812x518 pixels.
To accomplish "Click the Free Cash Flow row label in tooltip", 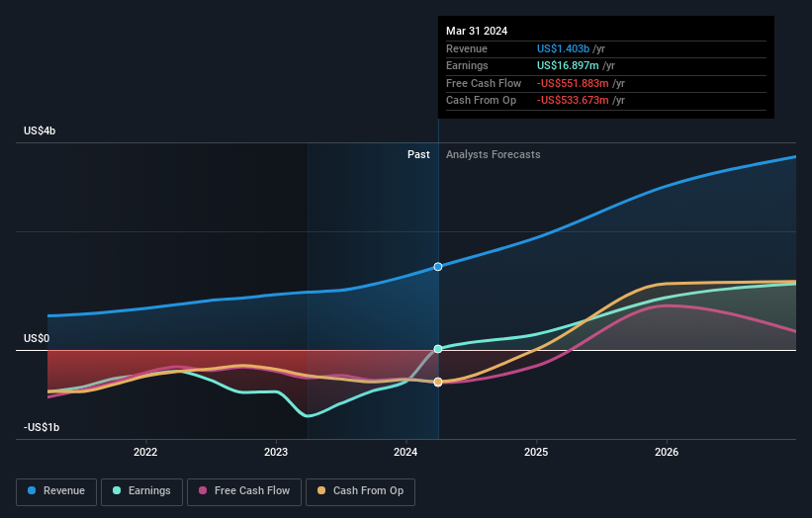I will tap(484, 83).
